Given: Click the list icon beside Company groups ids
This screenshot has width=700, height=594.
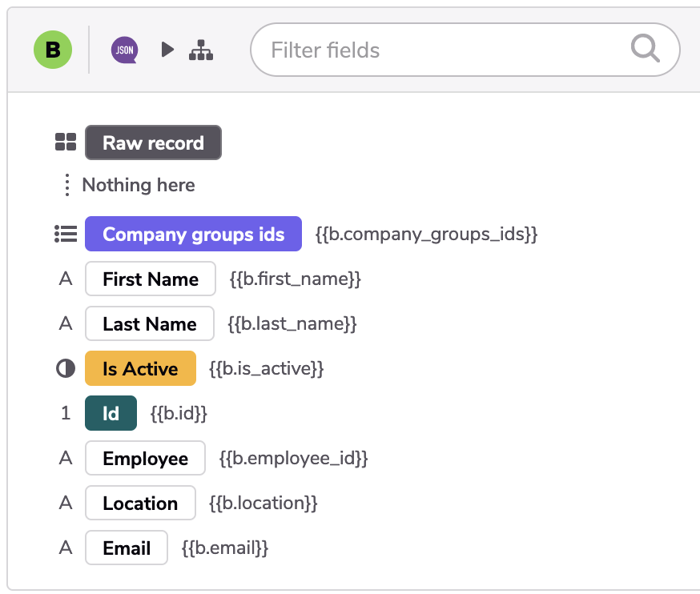Looking at the screenshot, I should [66, 234].
